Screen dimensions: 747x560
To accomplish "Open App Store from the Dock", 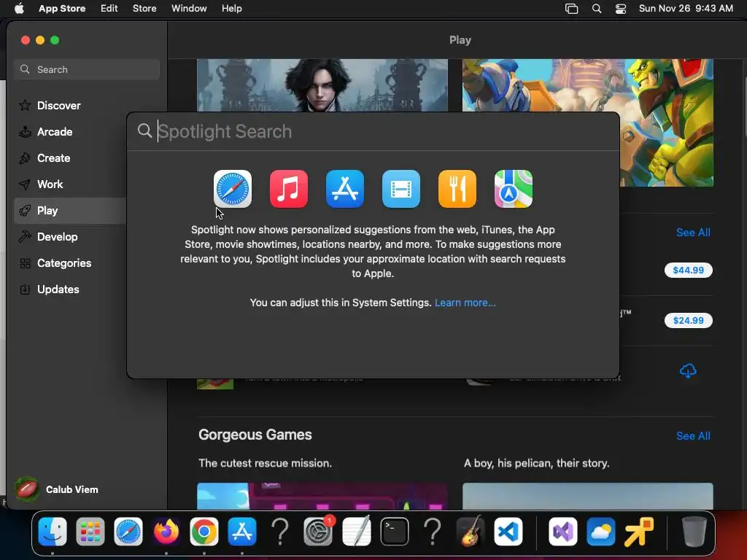I will click(x=242, y=532).
